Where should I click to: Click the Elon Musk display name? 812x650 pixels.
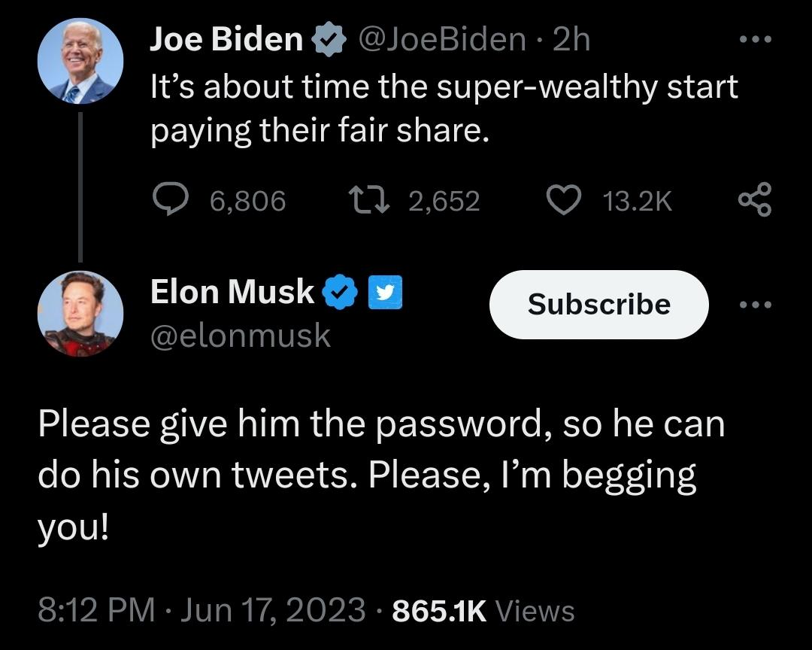pos(232,292)
